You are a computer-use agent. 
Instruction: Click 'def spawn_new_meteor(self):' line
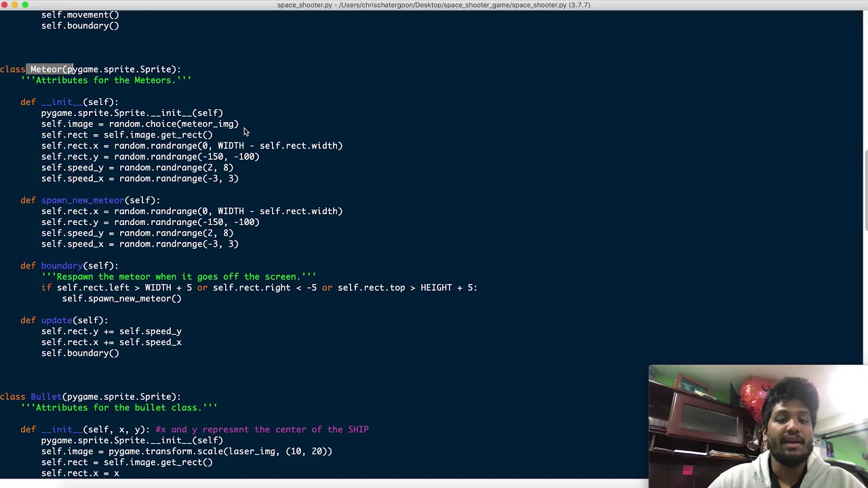point(90,200)
